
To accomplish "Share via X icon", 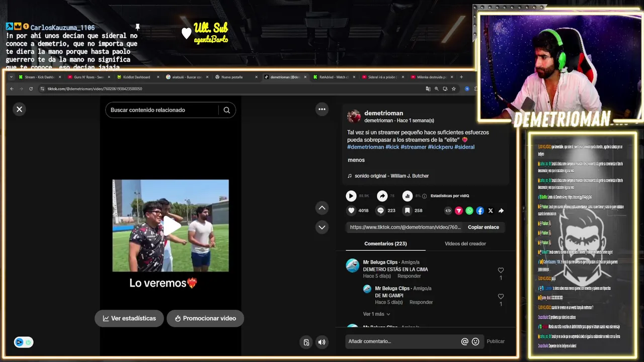I will coord(491,211).
